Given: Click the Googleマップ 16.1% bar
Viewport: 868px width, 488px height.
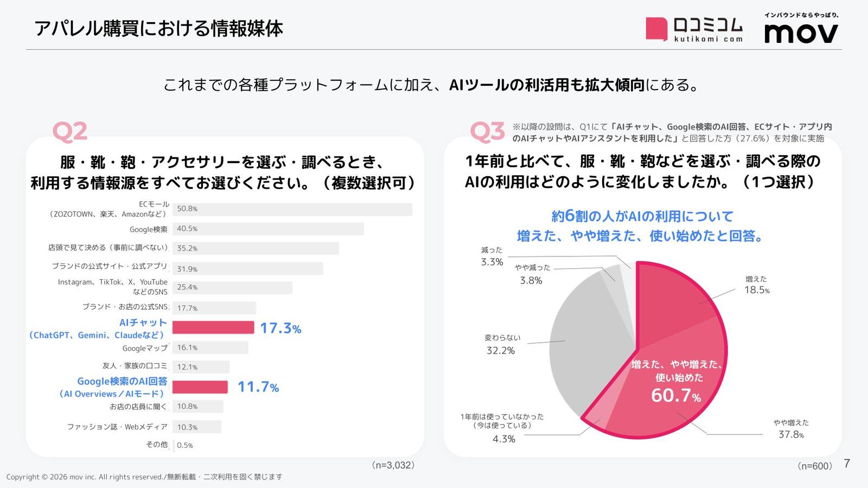Looking at the screenshot, I should (x=210, y=348).
